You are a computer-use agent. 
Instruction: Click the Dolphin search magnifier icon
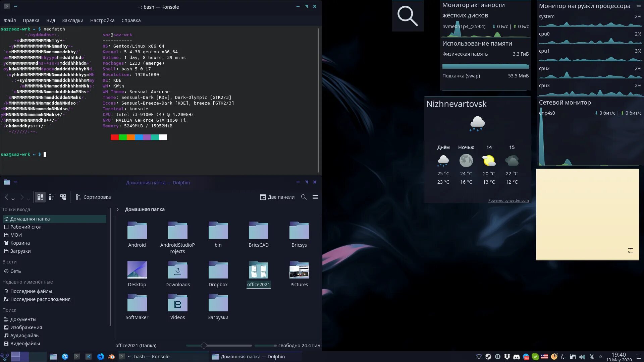(x=304, y=197)
